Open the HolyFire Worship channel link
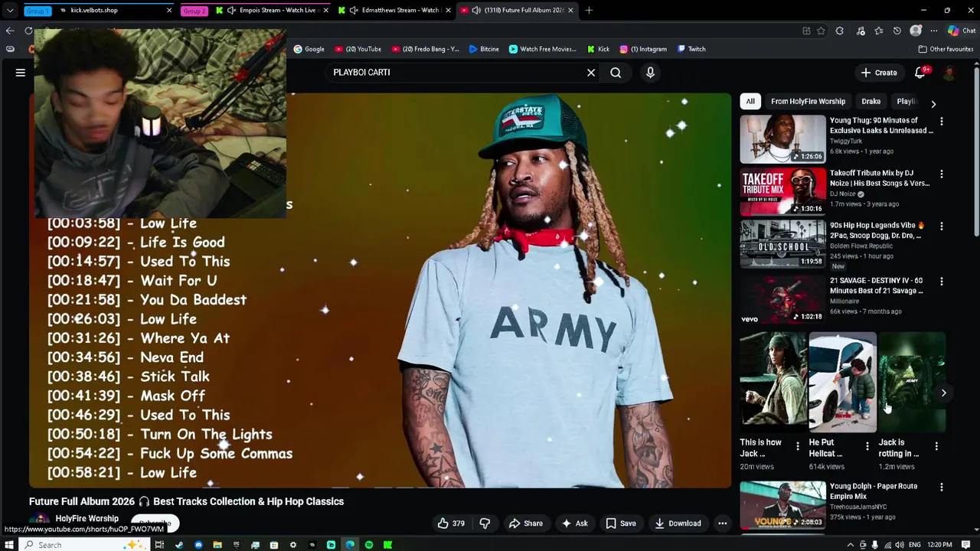 click(87, 519)
